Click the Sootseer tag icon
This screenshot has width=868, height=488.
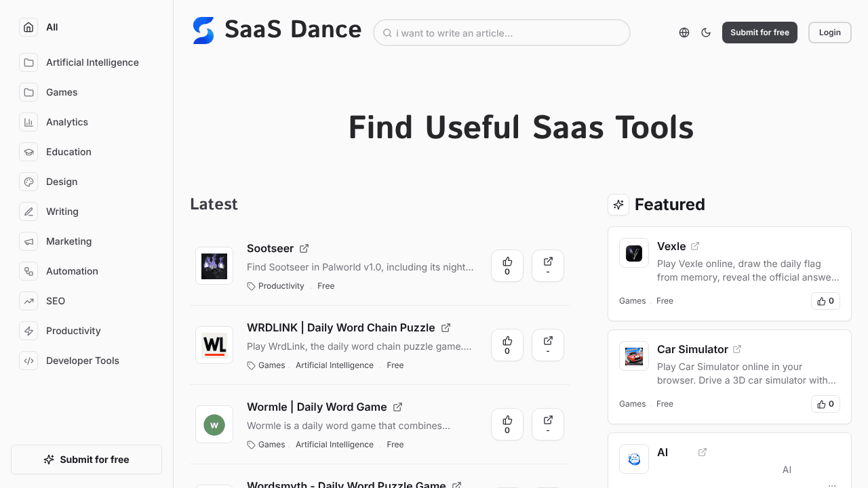[x=251, y=287]
